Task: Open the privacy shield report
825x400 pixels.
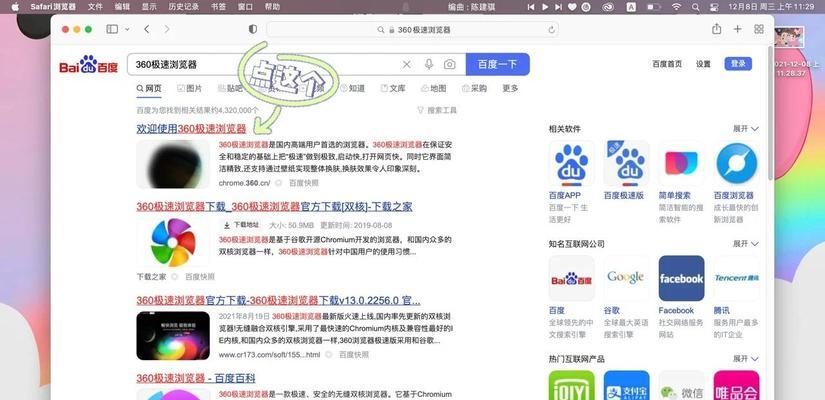Action: pyautogui.click(x=253, y=29)
